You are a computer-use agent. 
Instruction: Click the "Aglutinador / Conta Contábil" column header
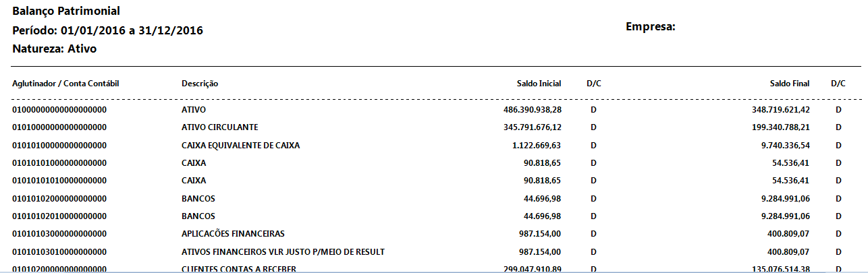pos(65,84)
